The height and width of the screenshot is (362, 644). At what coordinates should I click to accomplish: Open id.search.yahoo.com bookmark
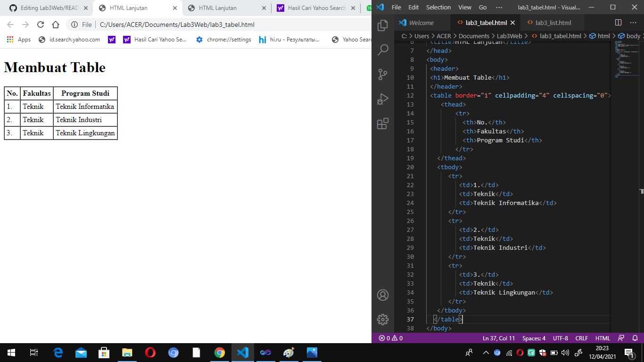[x=70, y=40]
